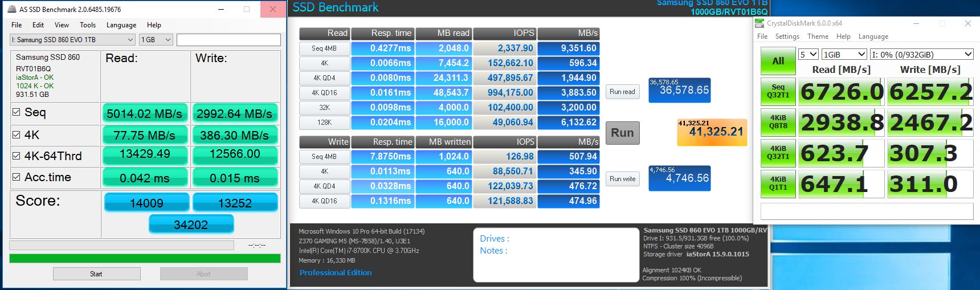Open CrystalDiskMark 1GiB size dropdown
Screen dimensions: 980x290
pos(844,54)
